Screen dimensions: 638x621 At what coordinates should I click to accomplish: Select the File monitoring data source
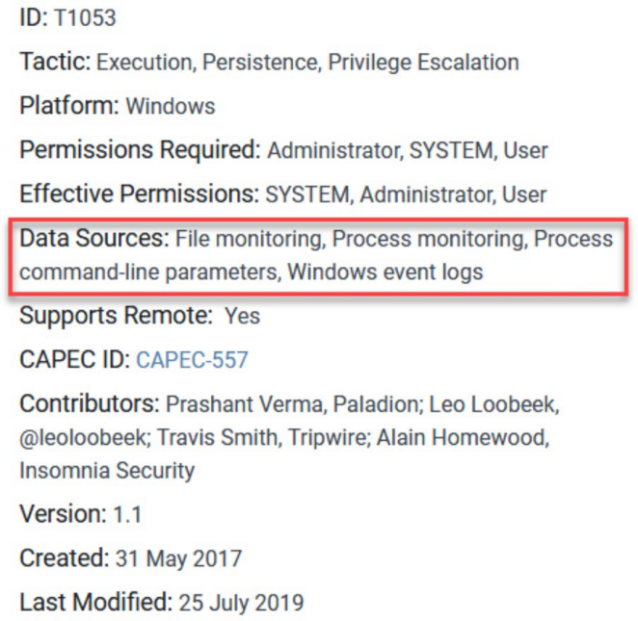click(x=250, y=239)
